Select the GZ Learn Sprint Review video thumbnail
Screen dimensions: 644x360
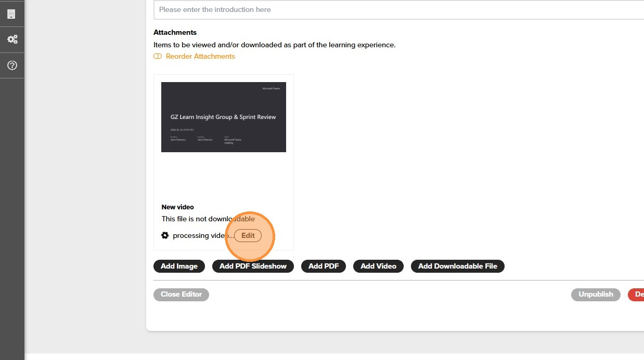pyautogui.click(x=224, y=117)
